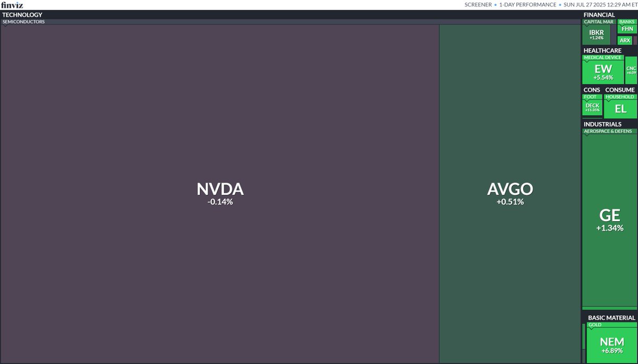Click the GOLD industry label
Screen dimensions: 638x364
pos(595,325)
